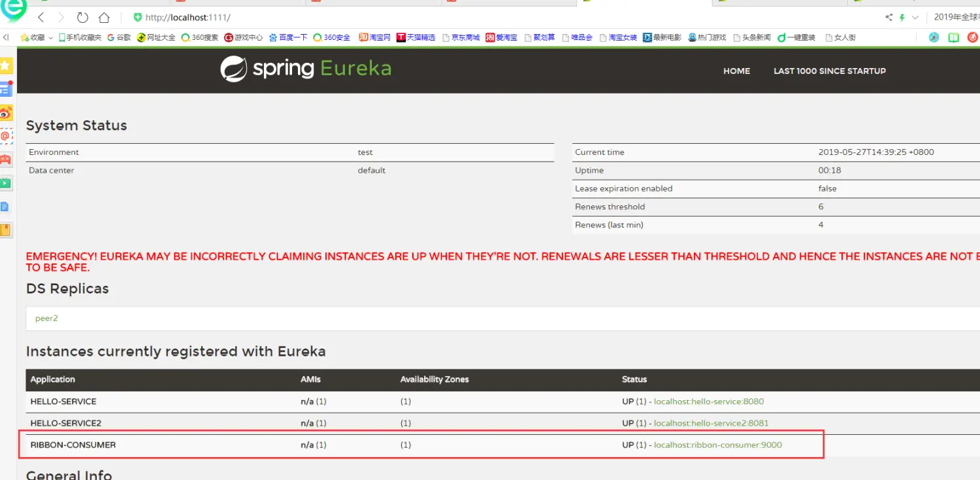Viewport: 980px width, 480px height.
Task: Open the 淘宝网 bookmark
Action: point(374,37)
